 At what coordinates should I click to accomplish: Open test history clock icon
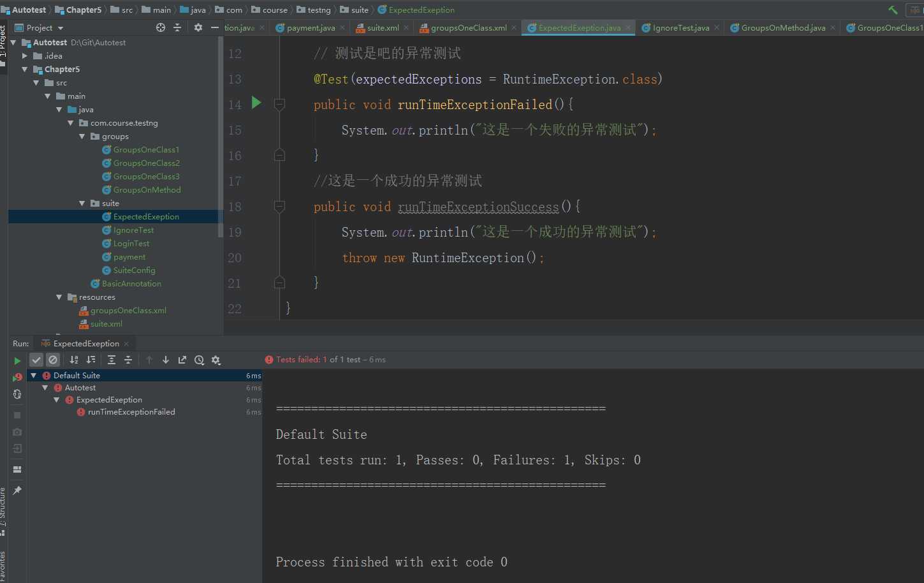click(x=199, y=360)
